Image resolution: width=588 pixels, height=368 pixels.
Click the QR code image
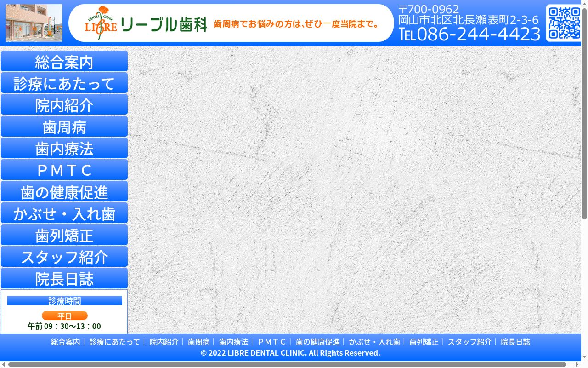point(564,23)
